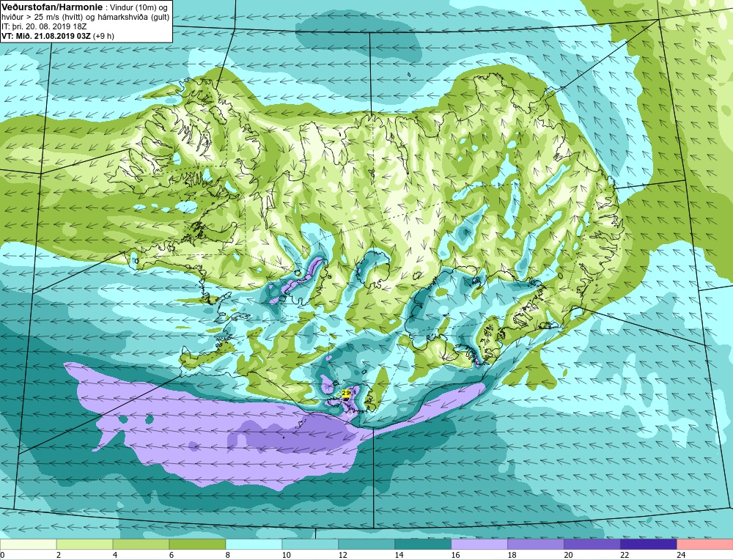
Task: Click the '6' label under the color scale
Action: (x=172, y=555)
